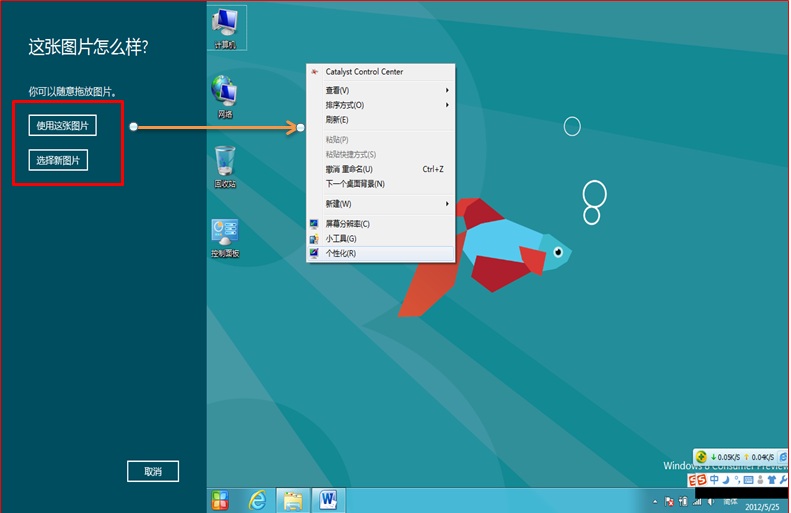Viewport: 791px width, 513px height.
Task: Expand the 查看(V) submenu
Action: click(x=381, y=90)
